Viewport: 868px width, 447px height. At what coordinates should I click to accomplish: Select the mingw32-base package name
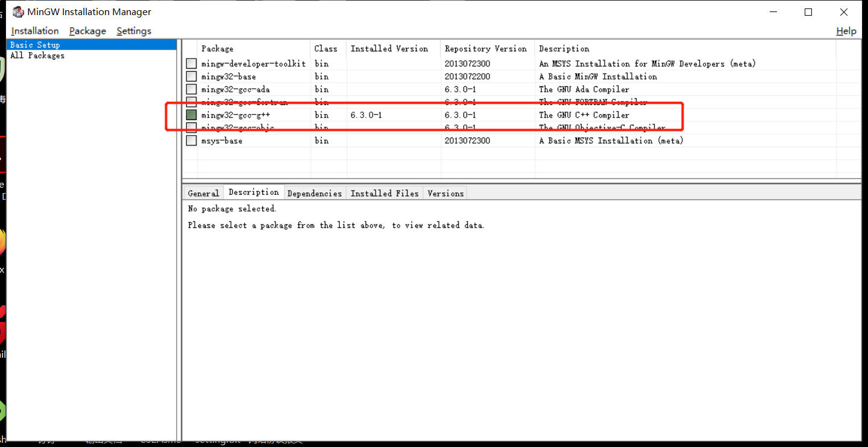coord(228,77)
